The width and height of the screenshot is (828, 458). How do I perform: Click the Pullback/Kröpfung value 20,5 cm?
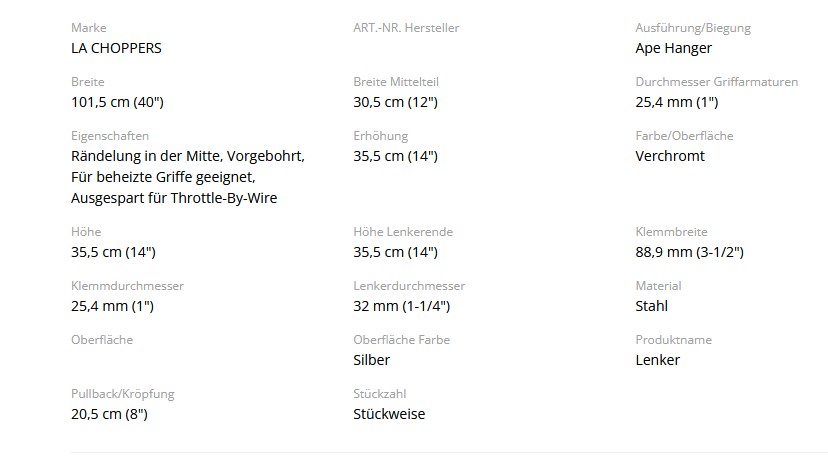tap(109, 414)
